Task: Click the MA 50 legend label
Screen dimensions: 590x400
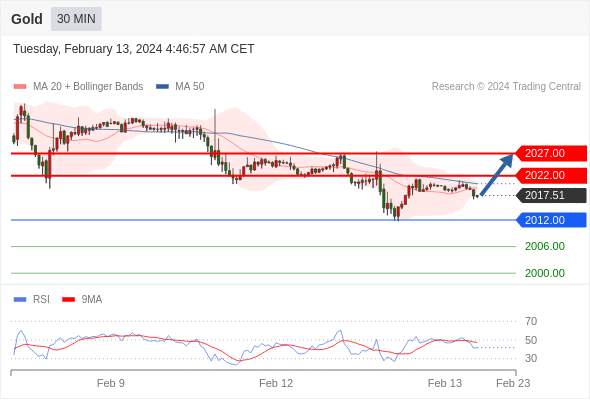Action: click(190, 87)
